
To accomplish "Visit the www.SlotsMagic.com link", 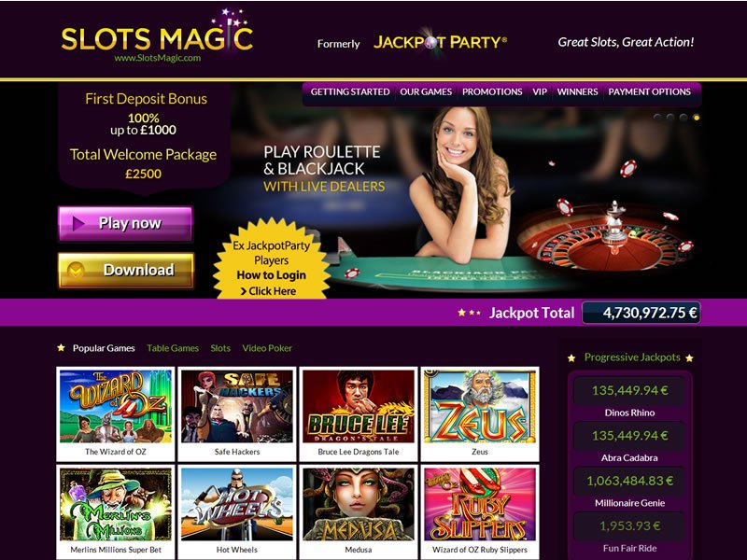I will 157,58.
